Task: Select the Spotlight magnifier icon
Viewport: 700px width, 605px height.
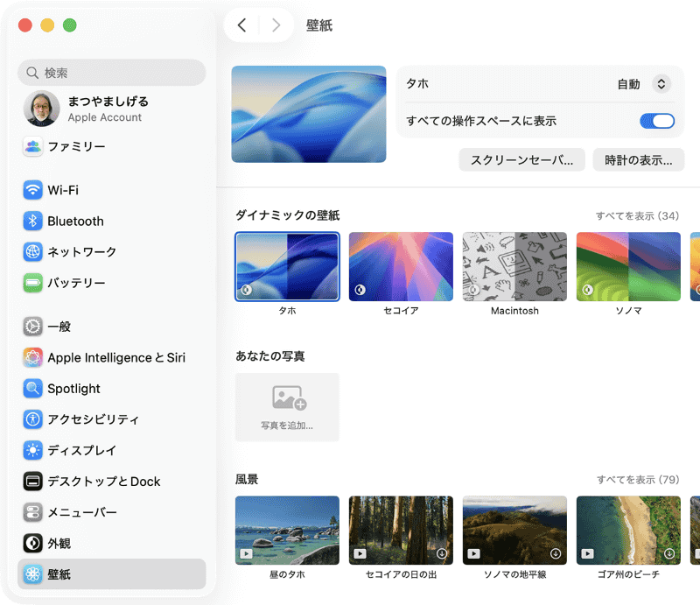Action: click(32, 388)
